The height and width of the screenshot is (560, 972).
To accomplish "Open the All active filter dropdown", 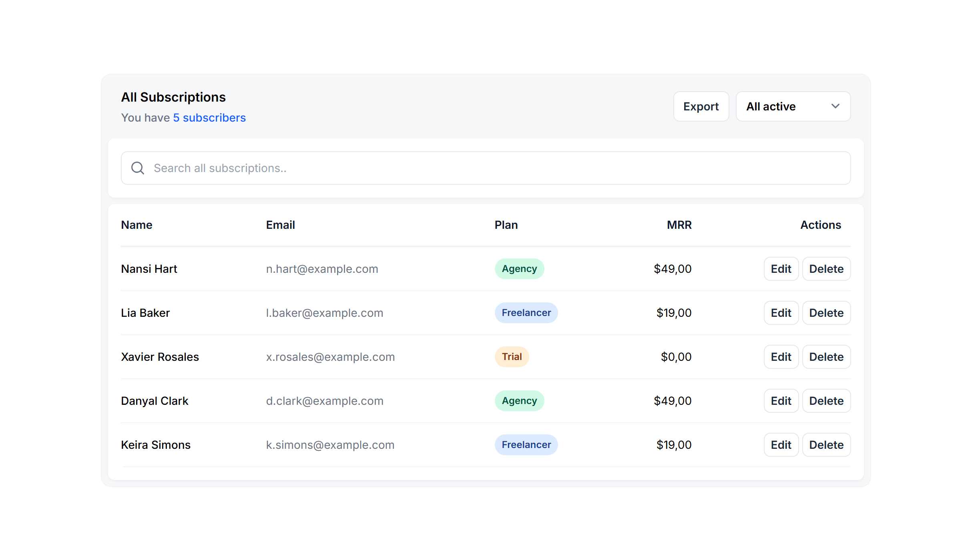I will tap(793, 106).
